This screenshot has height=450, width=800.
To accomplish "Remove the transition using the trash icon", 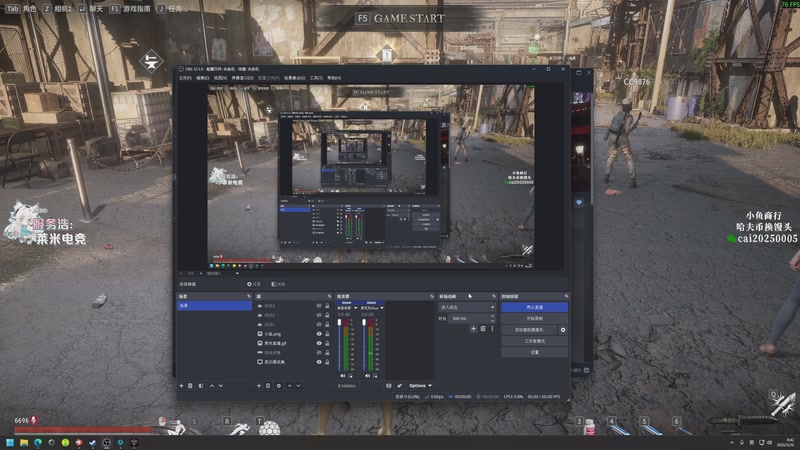I will click(x=483, y=329).
